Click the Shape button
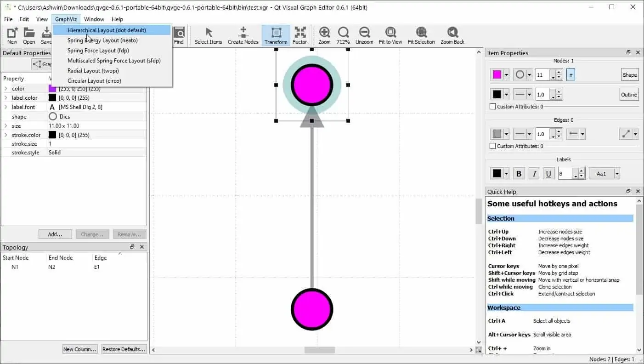Image resolution: width=644 pixels, height=364 pixels. pos(629,75)
